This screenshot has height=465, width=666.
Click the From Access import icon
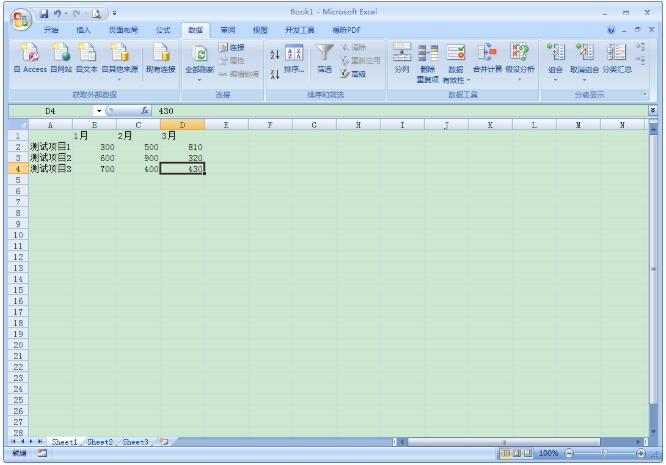point(30,53)
